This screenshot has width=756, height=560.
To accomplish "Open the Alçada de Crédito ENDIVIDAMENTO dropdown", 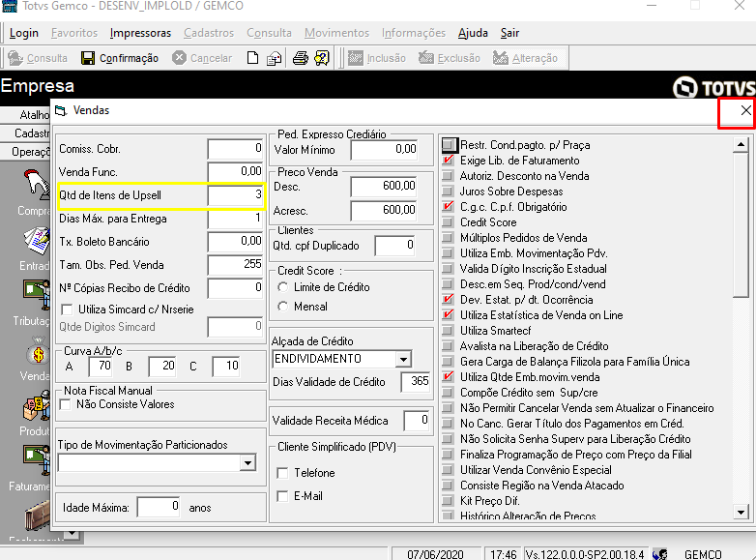I will click(x=403, y=359).
